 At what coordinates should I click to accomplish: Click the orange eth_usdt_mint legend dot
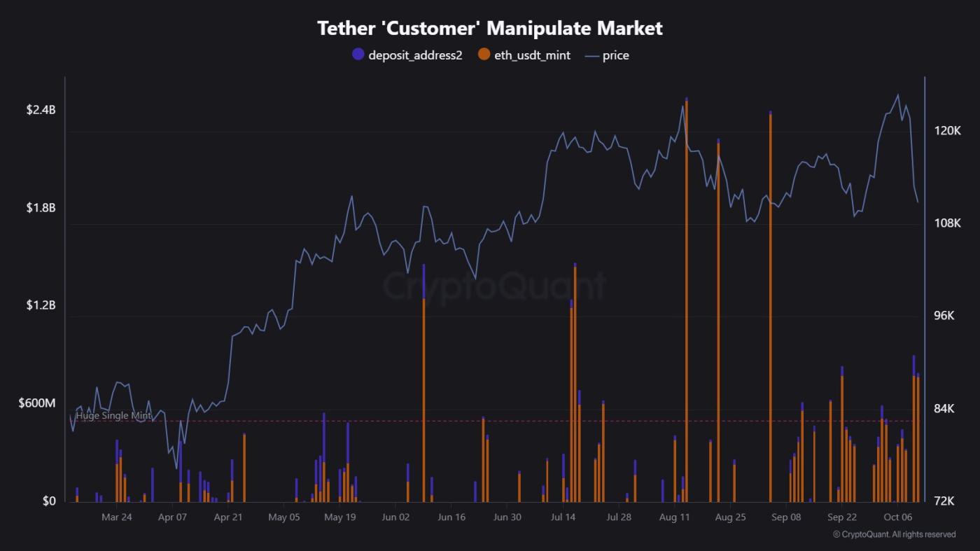point(484,55)
